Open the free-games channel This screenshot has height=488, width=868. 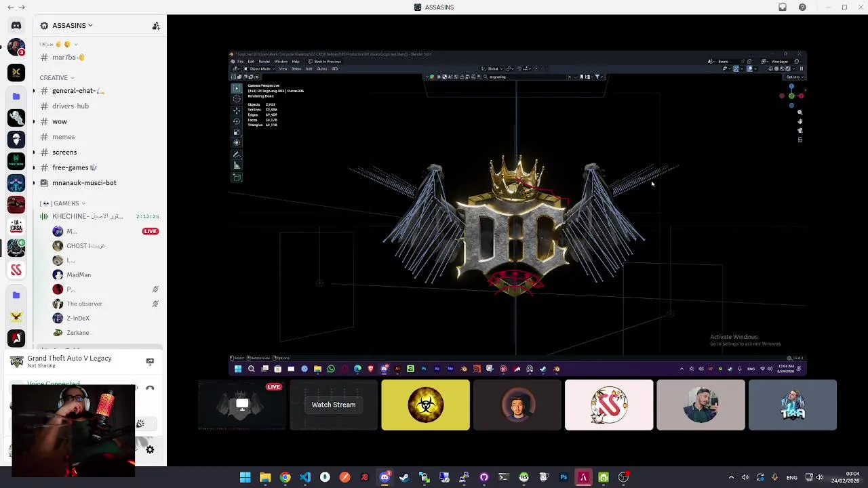coord(100,167)
